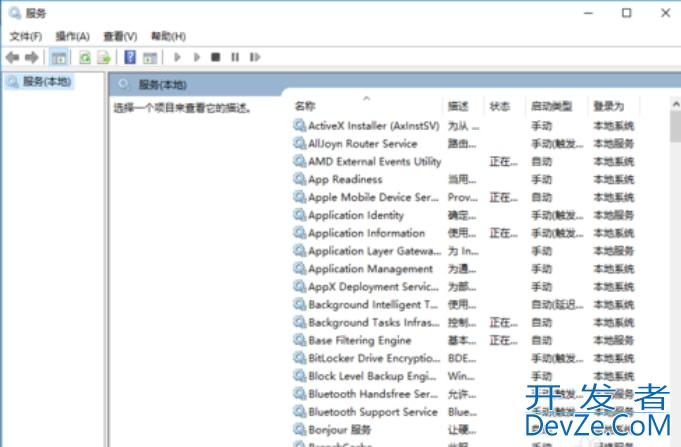Viewport: 681px width, 447px height.
Task: Click the show/hide action pane icon
Action: (x=150, y=57)
